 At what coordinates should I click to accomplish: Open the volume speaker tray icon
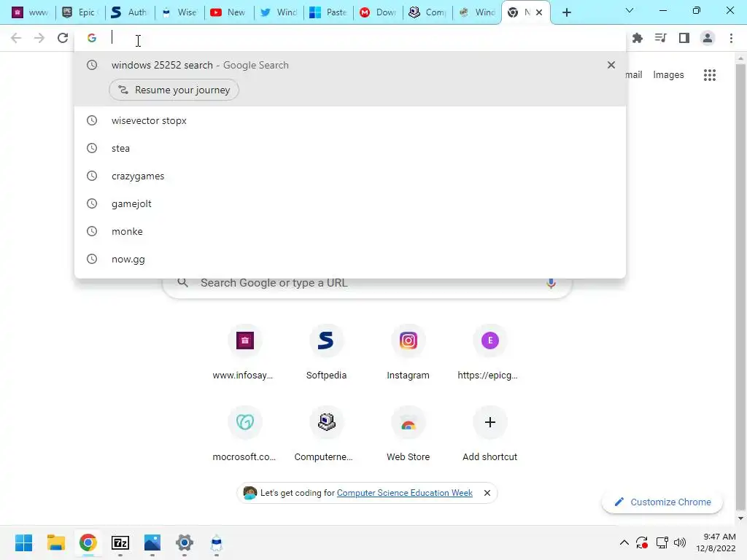(x=680, y=542)
